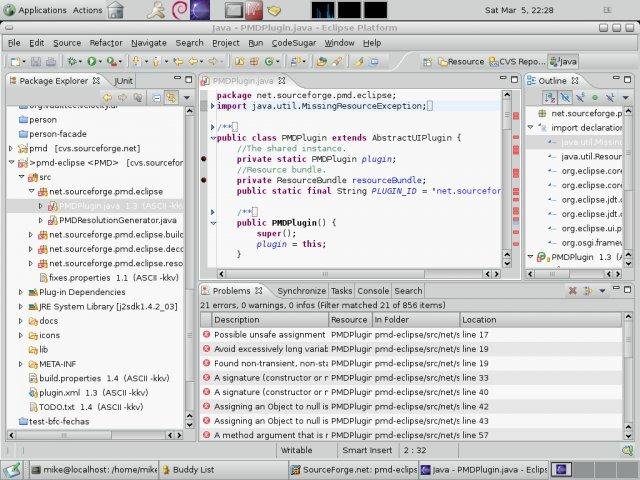Screen dimensions: 640x480
Task: Click the Resource column header
Action: point(350,320)
